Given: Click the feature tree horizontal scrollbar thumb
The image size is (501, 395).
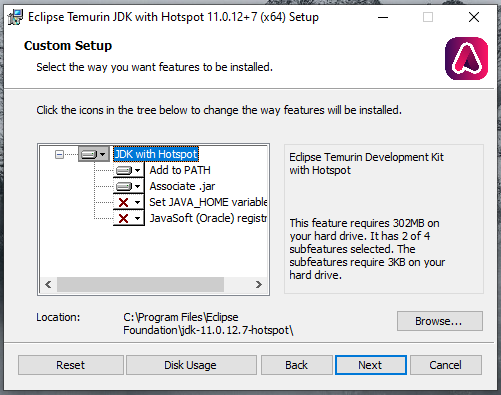Looking at the screenshot, I should tap(140, 284).
